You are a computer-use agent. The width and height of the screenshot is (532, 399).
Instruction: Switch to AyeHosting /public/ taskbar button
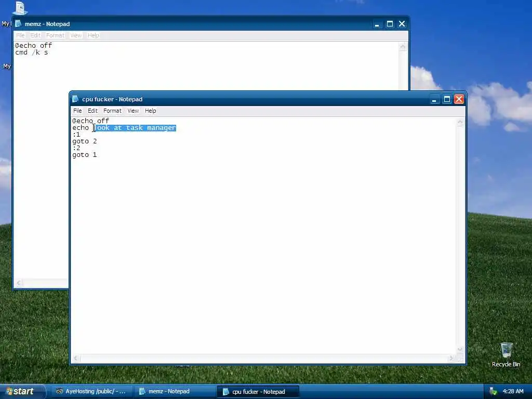91,392
